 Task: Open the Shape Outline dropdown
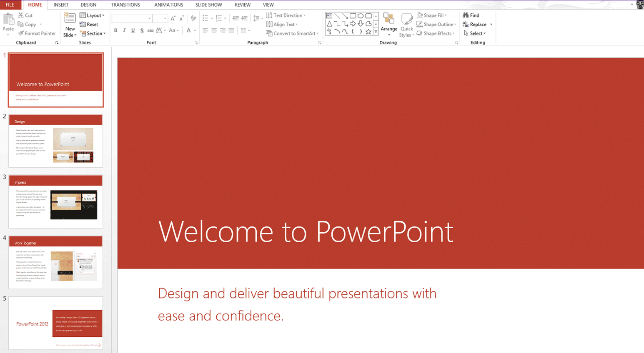tap(436, 25)
